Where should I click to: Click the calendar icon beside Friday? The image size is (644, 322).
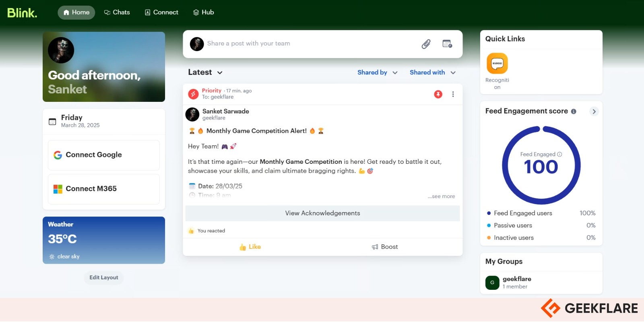(x=52, y=122)
